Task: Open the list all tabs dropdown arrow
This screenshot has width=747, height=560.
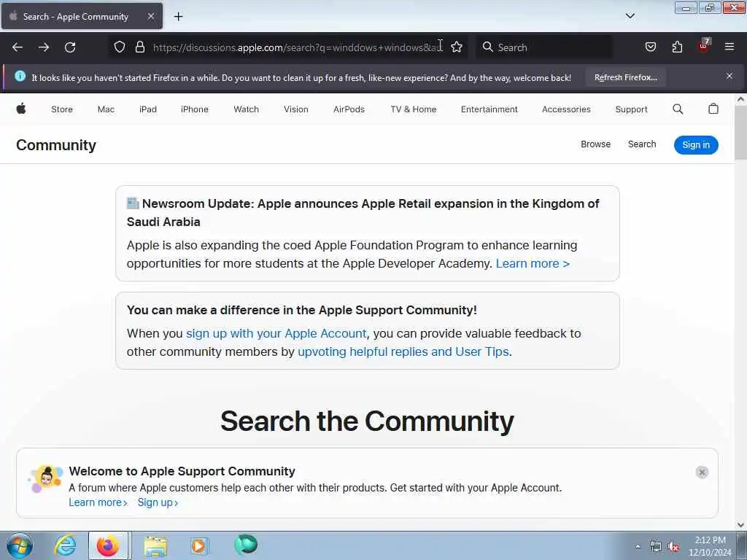Action: pyautogui.click(x=630, y=16)
